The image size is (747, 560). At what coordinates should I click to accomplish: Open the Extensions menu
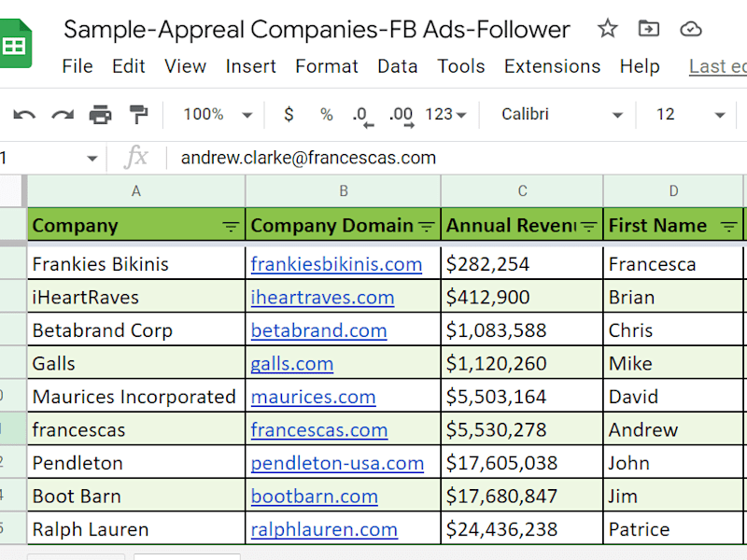(x=552, y=66)
